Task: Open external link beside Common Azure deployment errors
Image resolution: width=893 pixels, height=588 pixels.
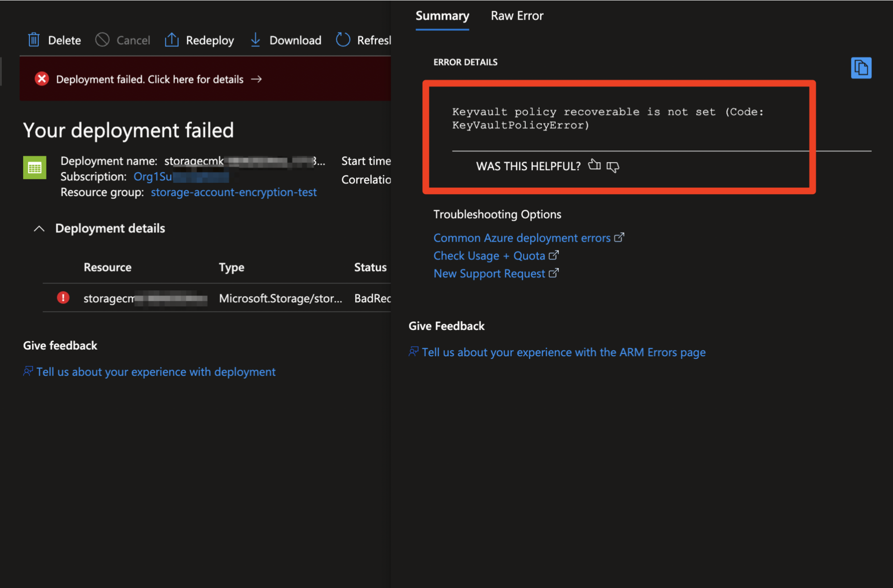Action: [x=620, y=237]
